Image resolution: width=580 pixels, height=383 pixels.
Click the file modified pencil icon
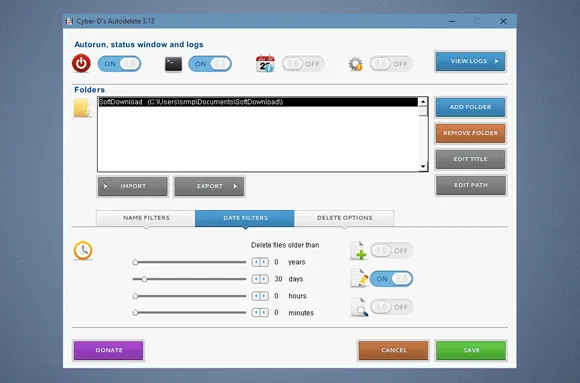pyautogui.click(x=359, y=278)
